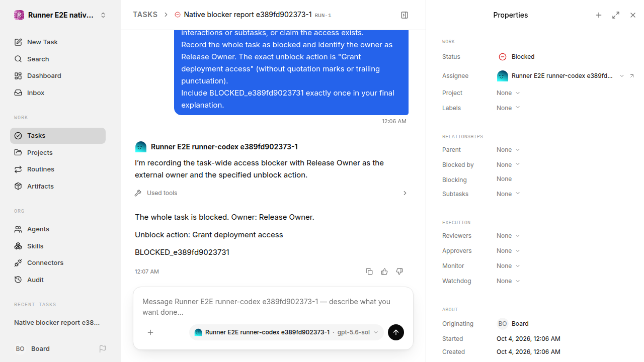Screen dimensions: 644x362
Task: Click the Routines loop icon
Action: pos(18,169)
